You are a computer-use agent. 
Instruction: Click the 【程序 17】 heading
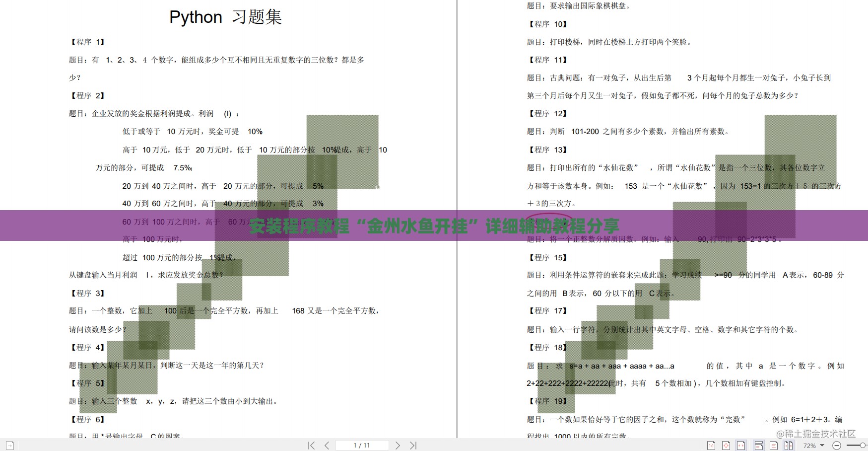click(x=547, y=310)
